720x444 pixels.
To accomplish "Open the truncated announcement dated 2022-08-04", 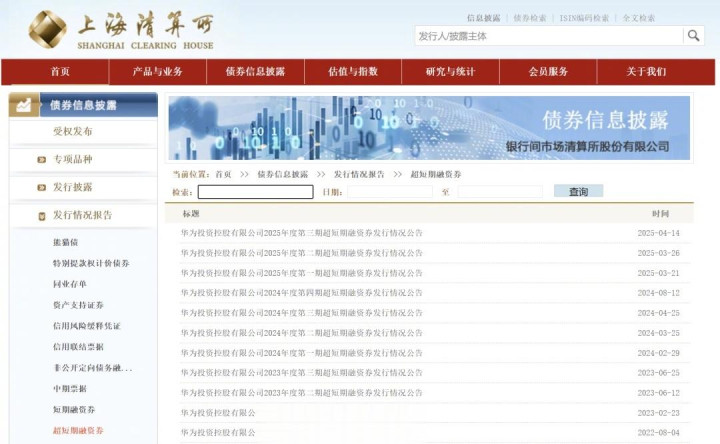I will click(218, 433).
